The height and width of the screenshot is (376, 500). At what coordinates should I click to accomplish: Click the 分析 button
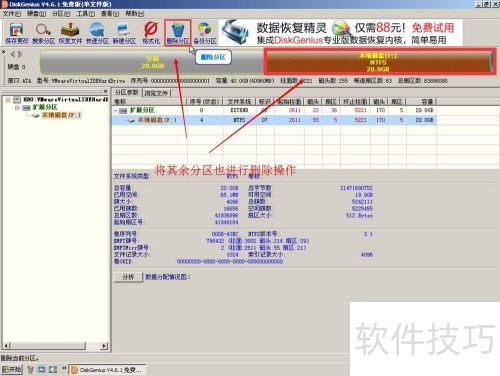pos(128,277)
